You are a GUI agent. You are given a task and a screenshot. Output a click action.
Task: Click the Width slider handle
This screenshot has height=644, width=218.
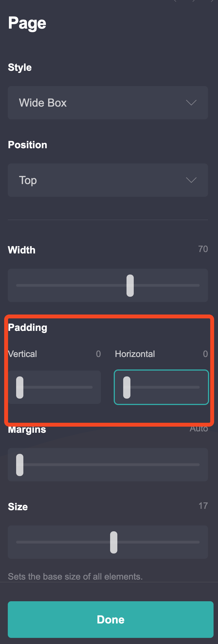point(130,285)
